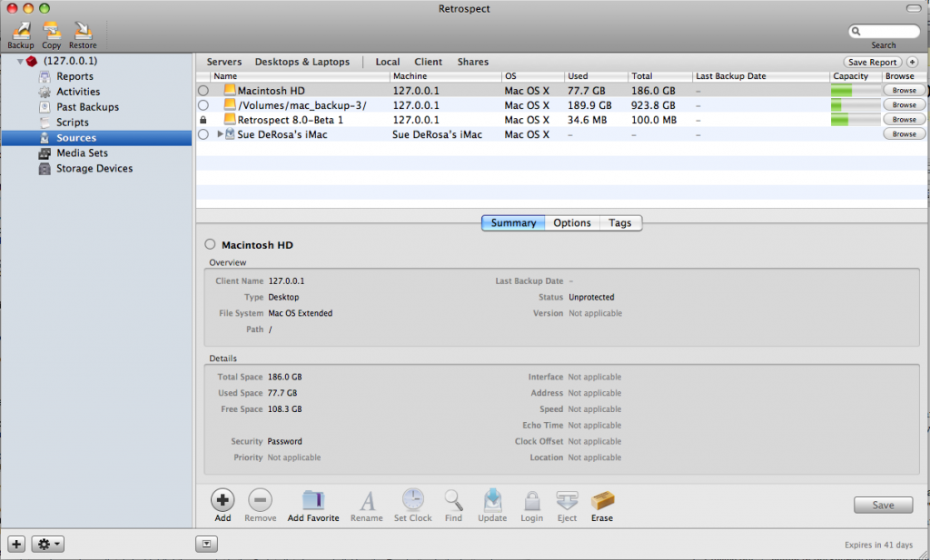
Task: Click the Macintosh HD capacity bar
Action: coord(856,91)
